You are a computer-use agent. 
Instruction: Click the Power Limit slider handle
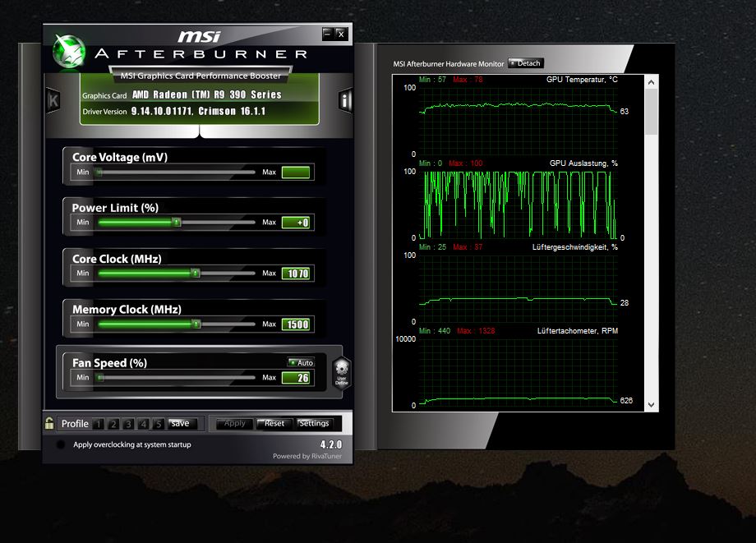tap(177, 222)
